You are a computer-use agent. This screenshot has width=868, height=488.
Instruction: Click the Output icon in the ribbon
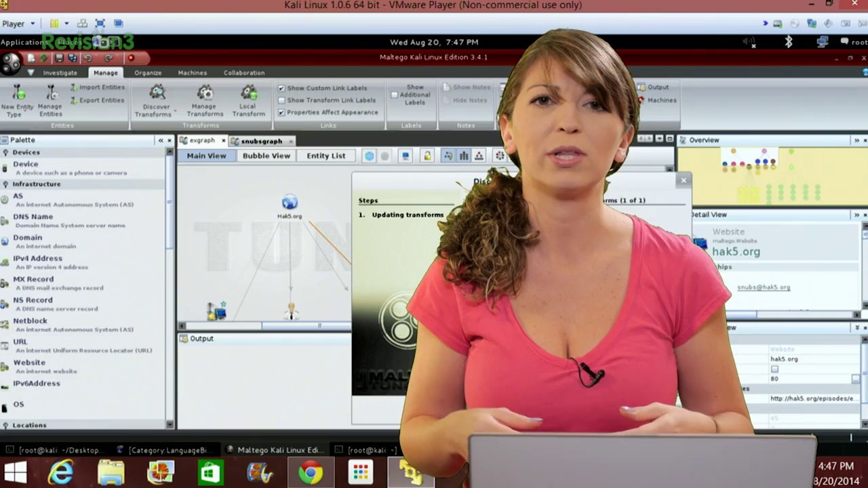(x=642, y=87)
